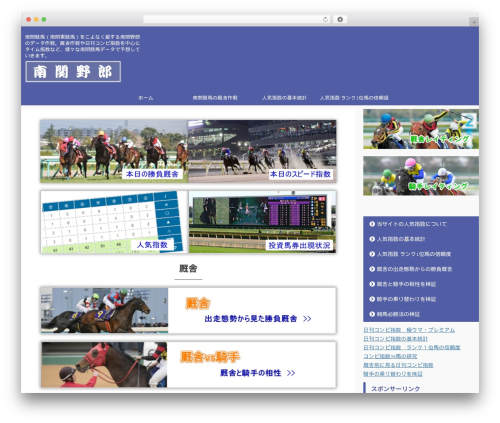Open the purple-menu 騎手の乗り替わりを検証 link
The image size is (500, 423).
click(406, 299)
